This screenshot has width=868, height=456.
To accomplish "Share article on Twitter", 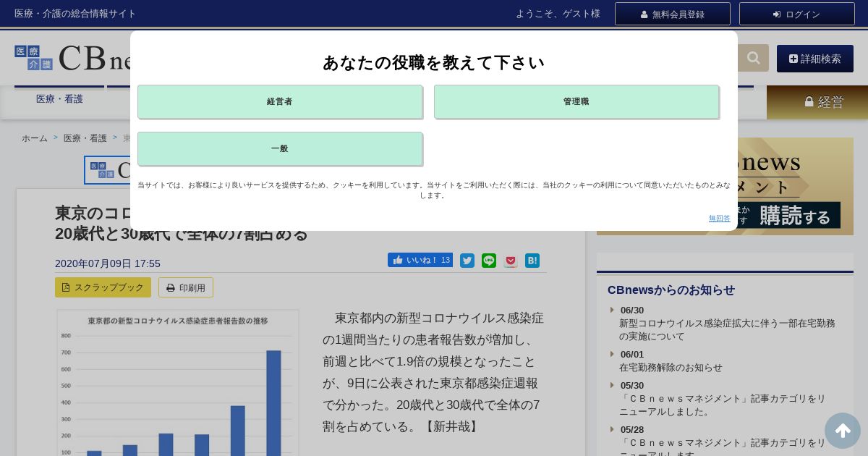I will (x=467, y=261).
